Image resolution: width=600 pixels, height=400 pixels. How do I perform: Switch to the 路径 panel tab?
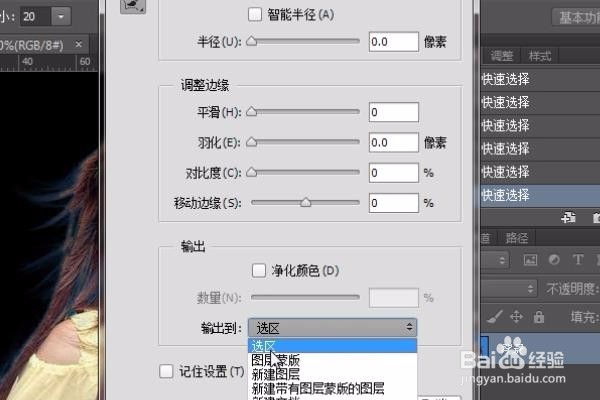coord(517,238)
